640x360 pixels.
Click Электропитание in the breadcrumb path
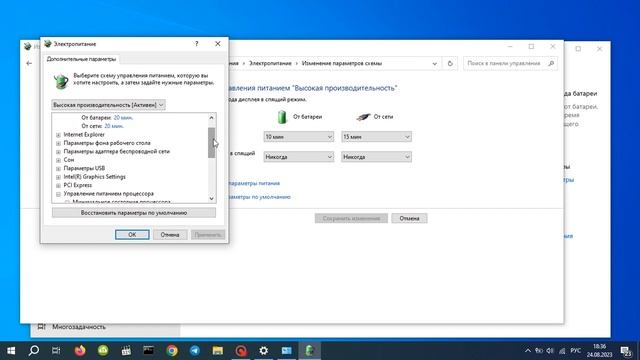point(270,63)
